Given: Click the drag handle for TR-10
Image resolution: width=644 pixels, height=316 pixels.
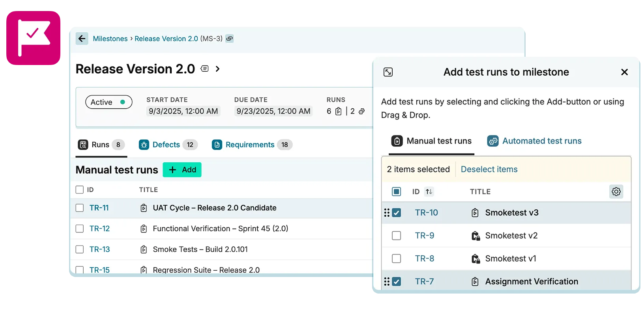Looking at the screenshot, I should [x=387, y=213].
